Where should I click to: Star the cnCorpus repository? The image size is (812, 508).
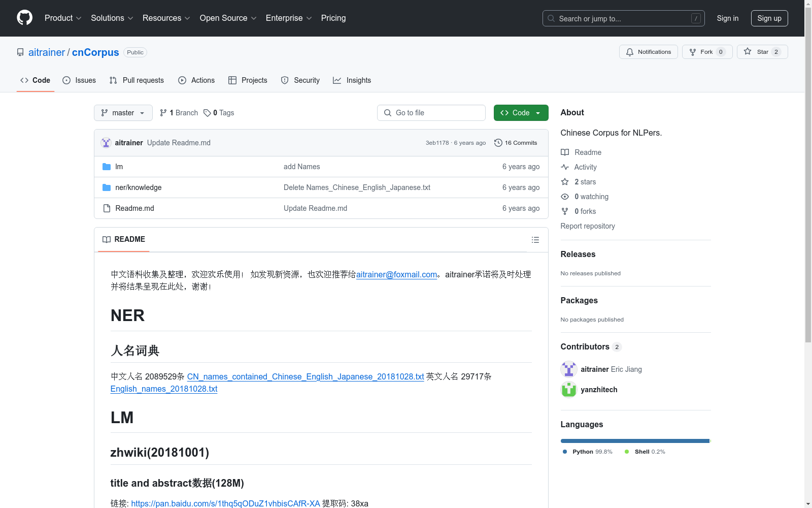click(762, 52)
